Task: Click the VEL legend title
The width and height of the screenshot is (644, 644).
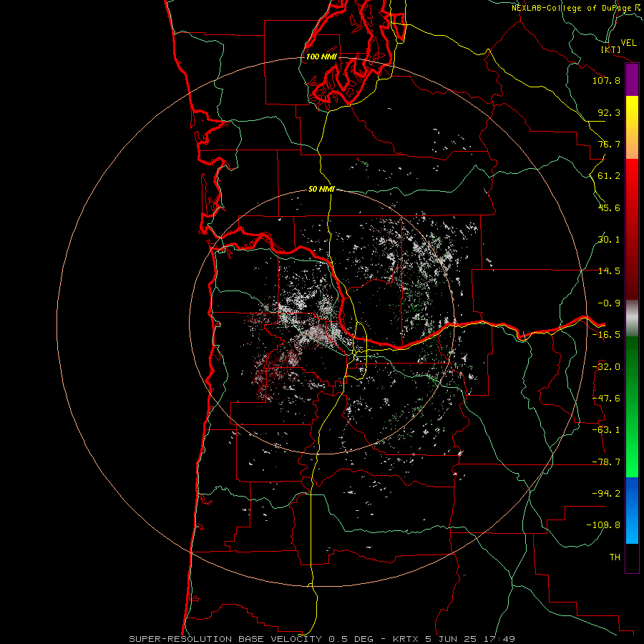Action: coord(628,43)
